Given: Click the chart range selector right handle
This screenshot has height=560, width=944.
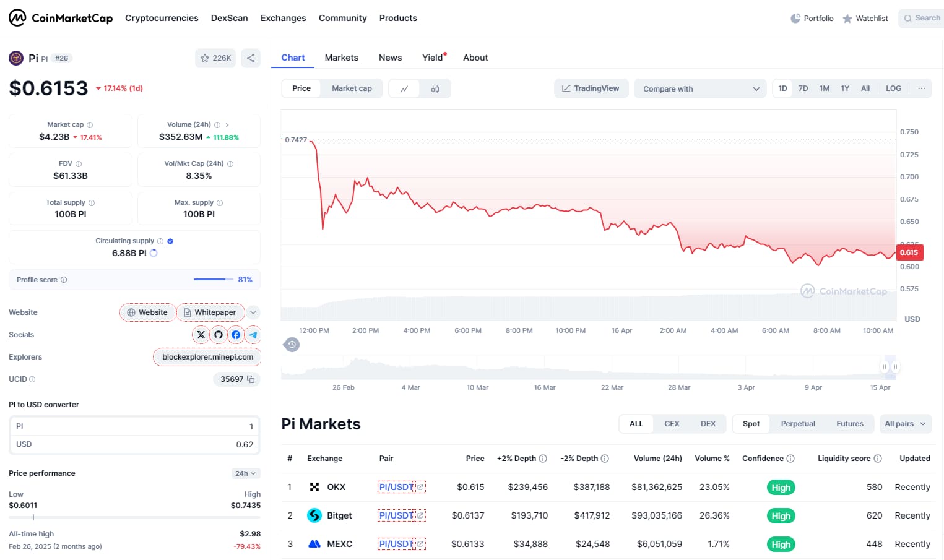Looking at the screenshot, I should coord(895,367).
